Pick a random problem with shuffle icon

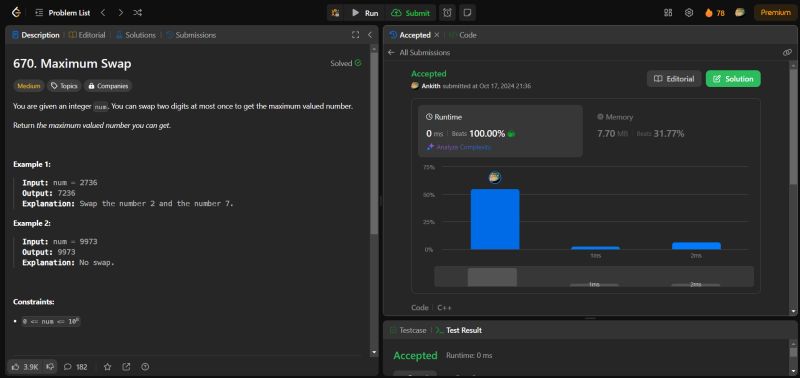coord(137,13)
